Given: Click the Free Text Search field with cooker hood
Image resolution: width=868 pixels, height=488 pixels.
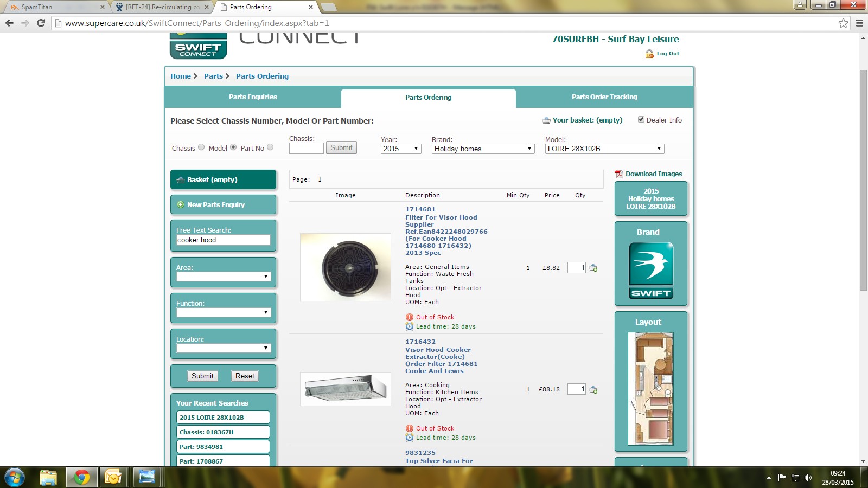Looking at the screenshot, I should (x=223, y=240).
